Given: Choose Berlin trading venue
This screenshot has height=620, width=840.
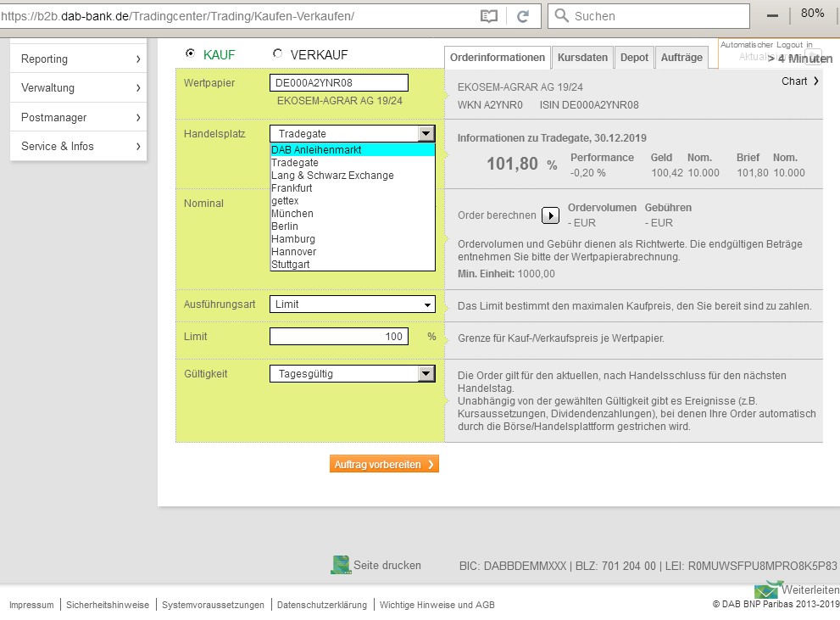Looking at the screenshot, I should (353, 226).
